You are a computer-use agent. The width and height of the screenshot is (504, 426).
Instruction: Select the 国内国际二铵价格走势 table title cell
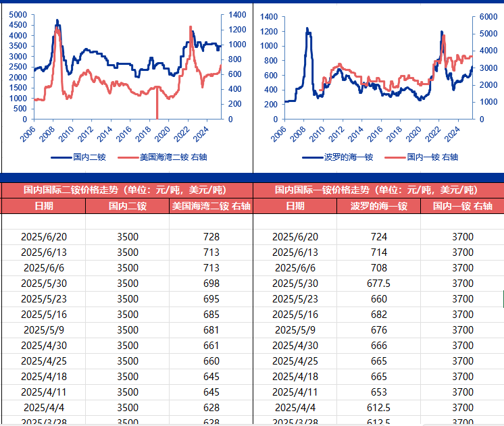coord(127,190)
